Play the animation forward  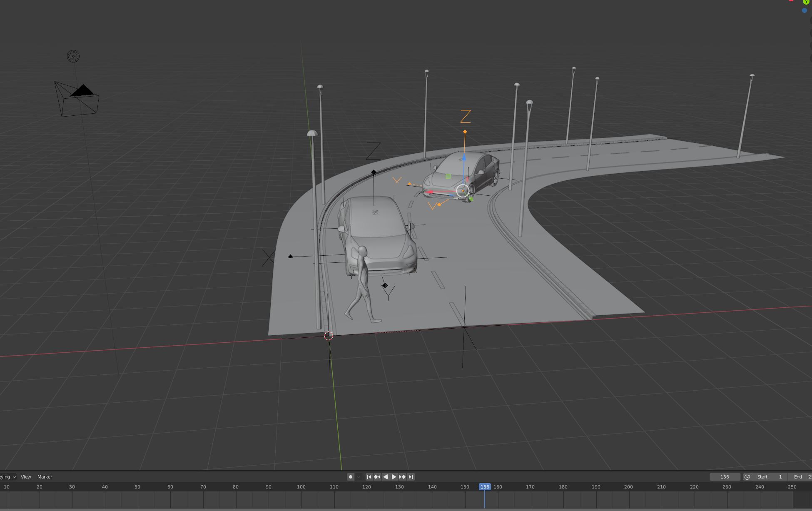click(394, 477)
